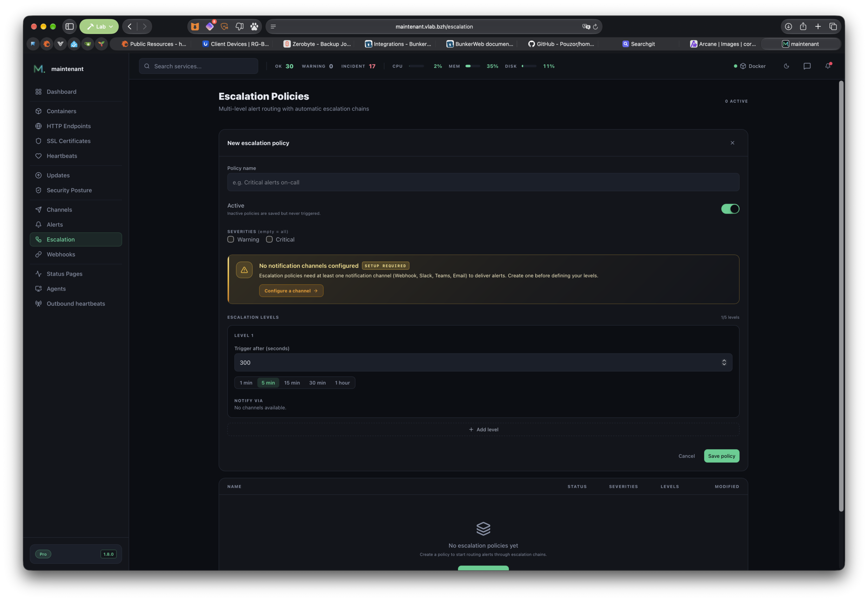The height and width of the screenshot is (601, 868).
Task: Click Add level button
Action: pos(483,430)
